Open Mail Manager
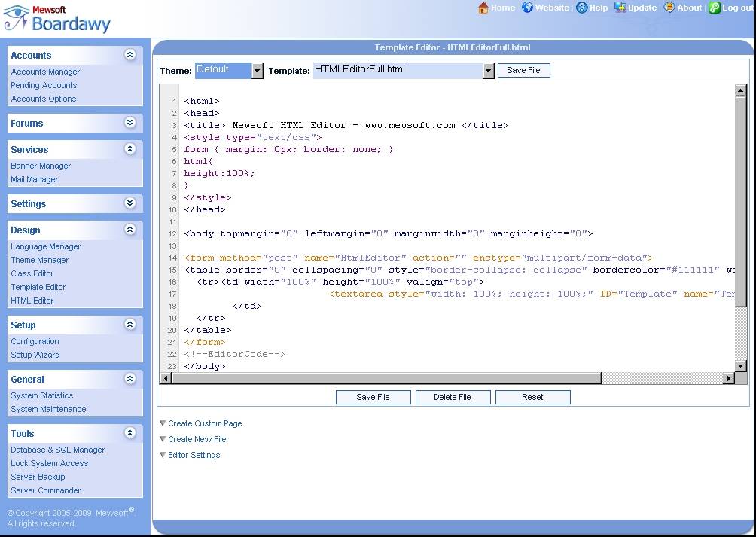756x537 pixels. 34,179
